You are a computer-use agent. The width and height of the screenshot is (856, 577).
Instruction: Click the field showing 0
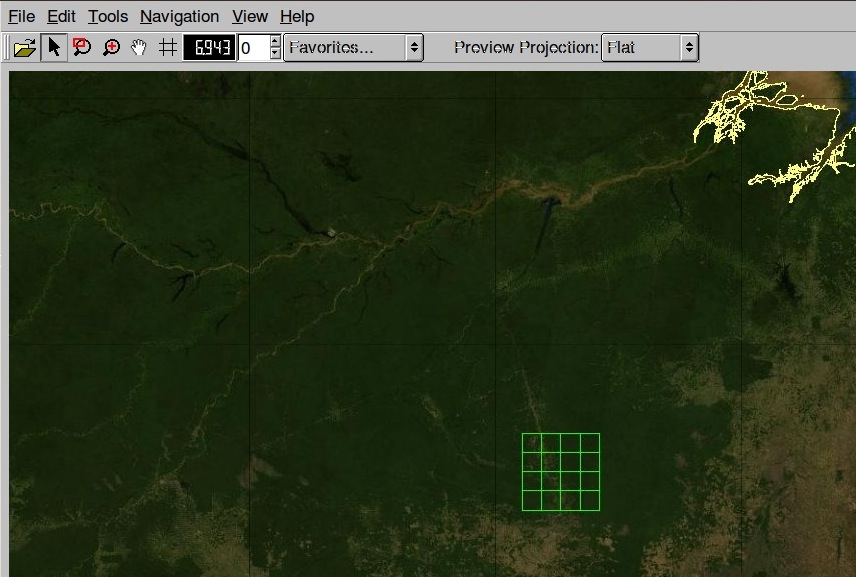(253, 46)
